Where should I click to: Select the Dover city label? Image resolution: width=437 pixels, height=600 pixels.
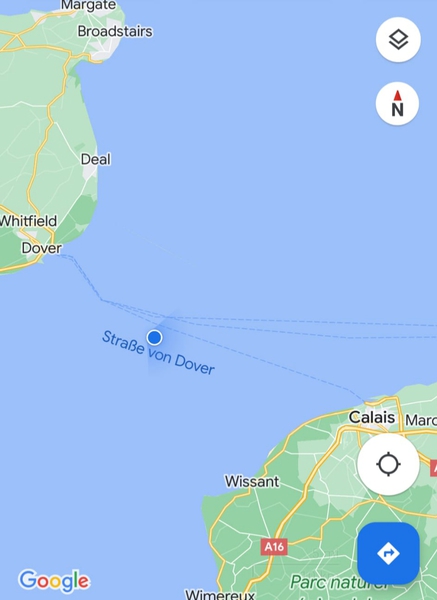[x=41, y=248]
